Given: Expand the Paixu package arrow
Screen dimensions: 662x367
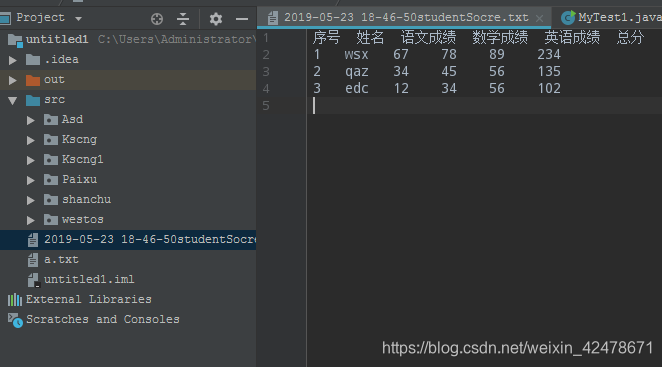Looking at the screenshot, I should [30, 180].
